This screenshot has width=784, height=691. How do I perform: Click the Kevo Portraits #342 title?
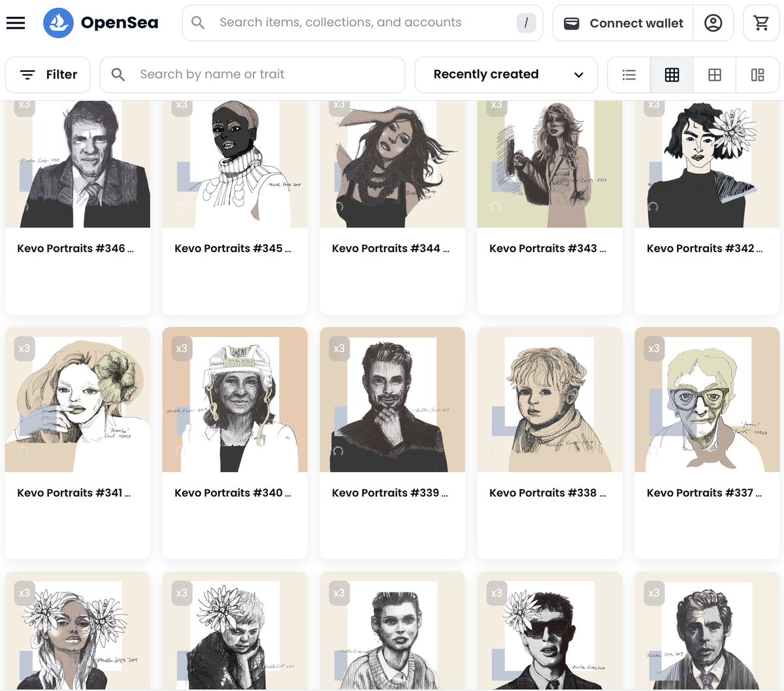(x=704, y=248)
